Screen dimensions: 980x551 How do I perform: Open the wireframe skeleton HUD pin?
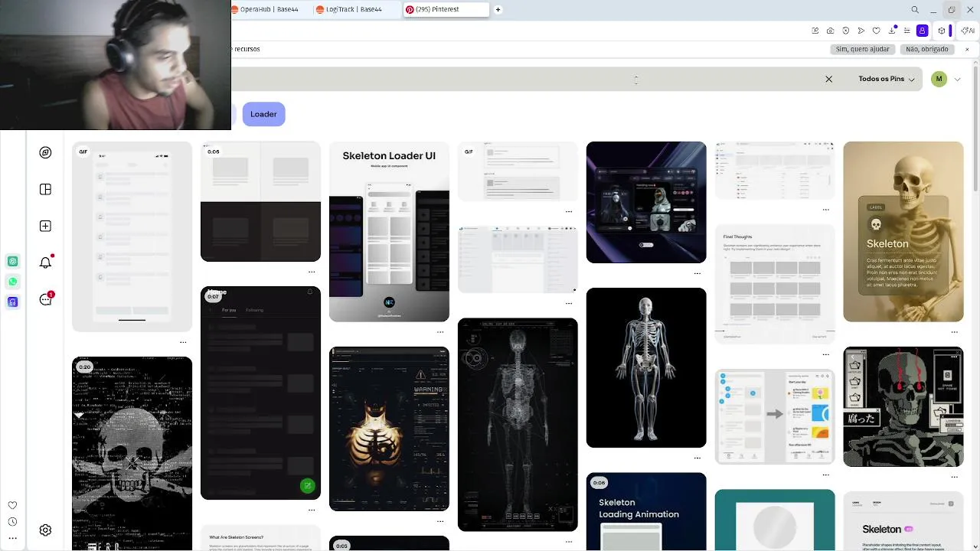518,424
